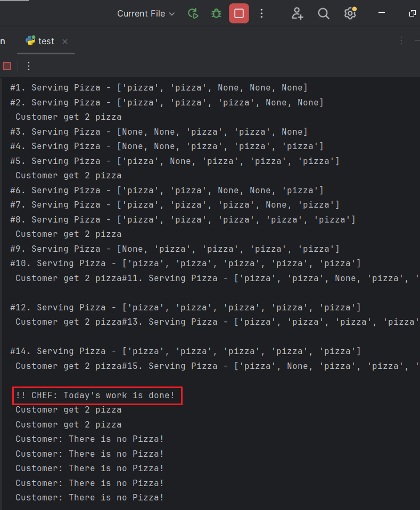
Task: Restore down the PyCharm window
Action: pos(412,13)
